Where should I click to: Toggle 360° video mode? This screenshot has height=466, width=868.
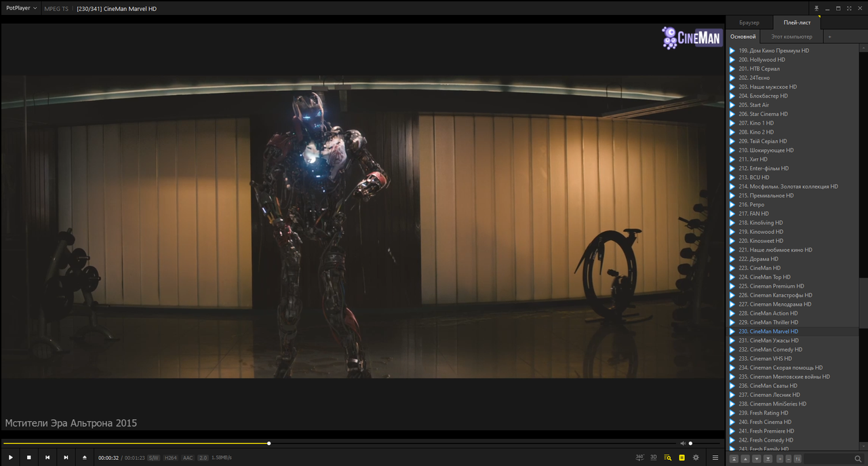639,457
